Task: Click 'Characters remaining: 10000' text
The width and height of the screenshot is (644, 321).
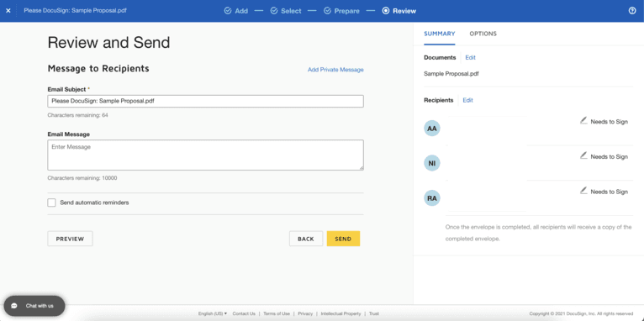Action: tap(82, 178)
